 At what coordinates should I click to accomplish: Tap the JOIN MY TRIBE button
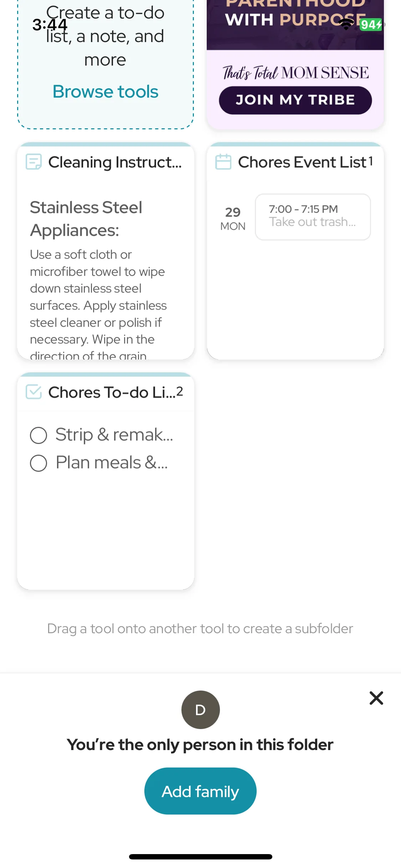pyautogui.click(x=295, y=100)
